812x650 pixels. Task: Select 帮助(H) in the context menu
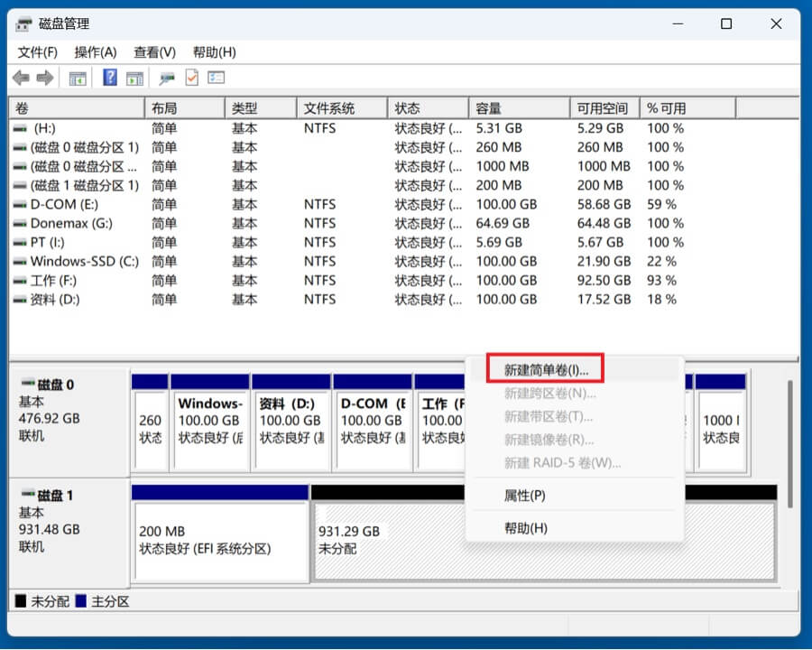click(x=525, y=528)
